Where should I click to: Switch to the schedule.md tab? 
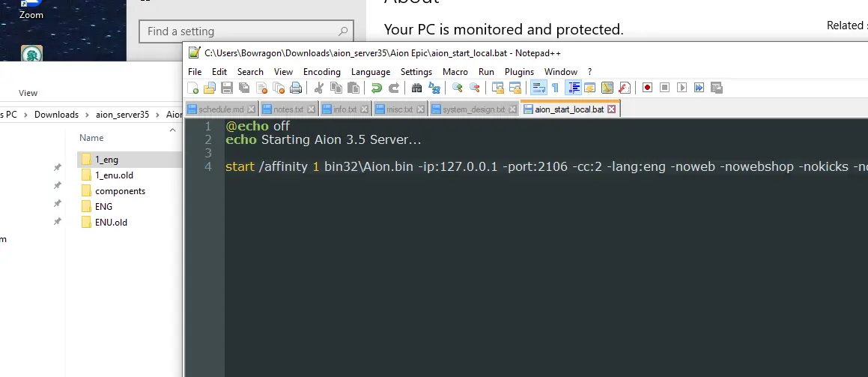pyautogui.click(x=221, y=109)
